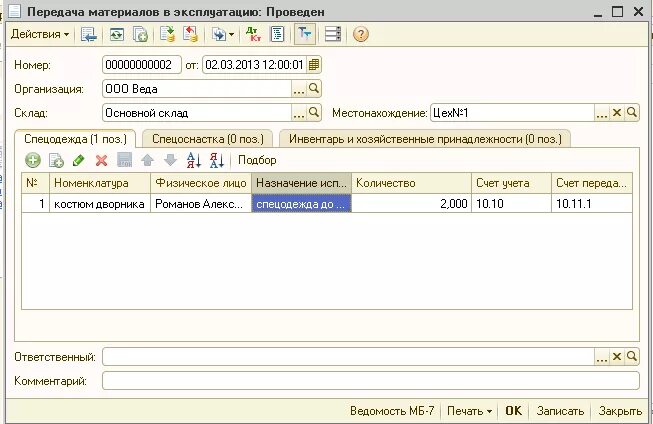653x424 pixels.
Task: Click the Назначение исп... column header
Action: tap(301, 183)
